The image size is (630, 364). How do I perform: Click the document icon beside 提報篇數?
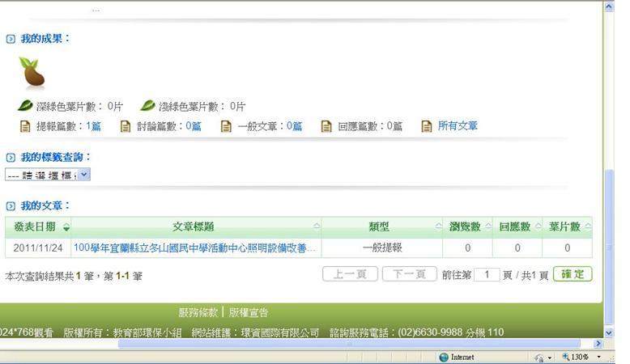click(x=25, y=126)
